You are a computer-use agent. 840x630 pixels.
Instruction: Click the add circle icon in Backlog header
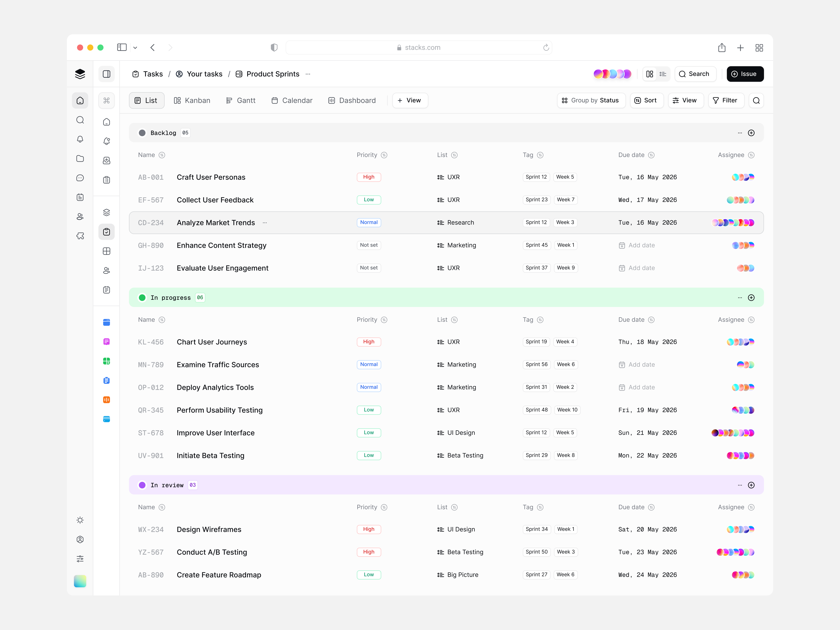(751, 133)
